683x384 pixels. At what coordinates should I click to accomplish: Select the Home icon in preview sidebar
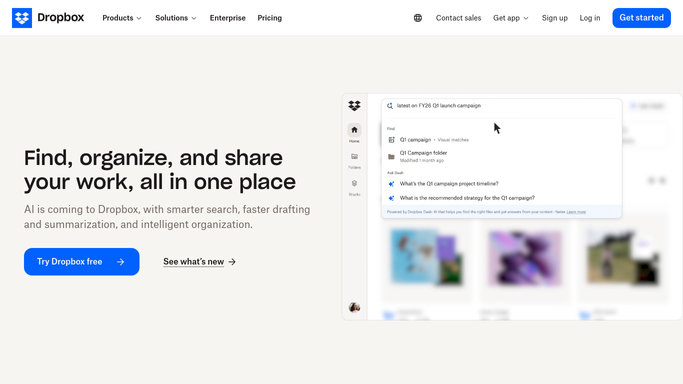354,130
